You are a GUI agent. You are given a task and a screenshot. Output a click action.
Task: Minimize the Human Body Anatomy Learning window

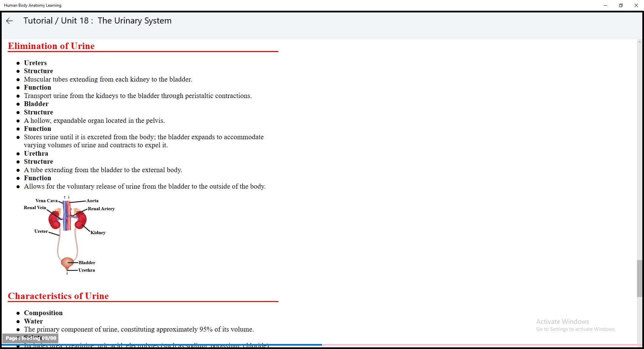(x=605, y=5)
